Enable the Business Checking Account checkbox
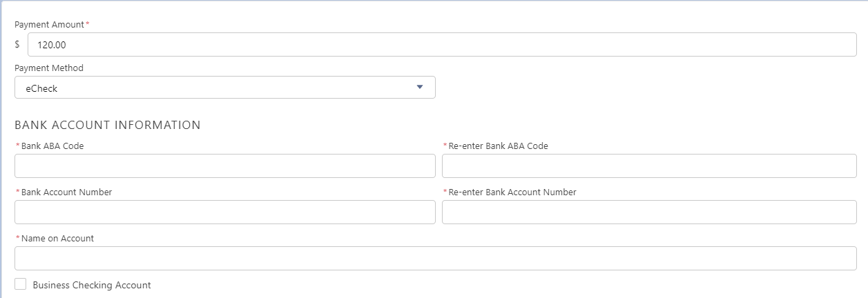Screen dimensions: 868x298 21,284
